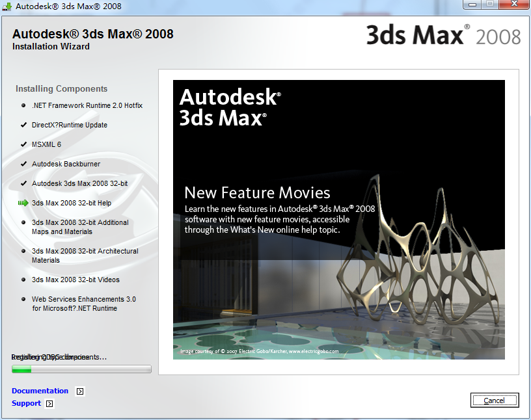
Task: Click 'Autodesk Backburner' component text
Action: tap(66, 164)
